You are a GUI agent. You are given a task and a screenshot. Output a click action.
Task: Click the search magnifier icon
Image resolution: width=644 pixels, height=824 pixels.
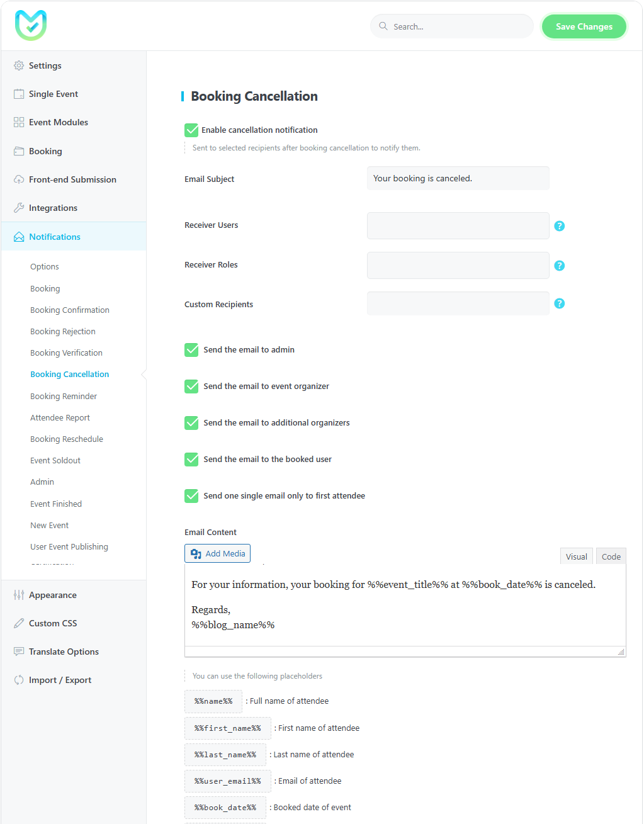pos(383,26)
